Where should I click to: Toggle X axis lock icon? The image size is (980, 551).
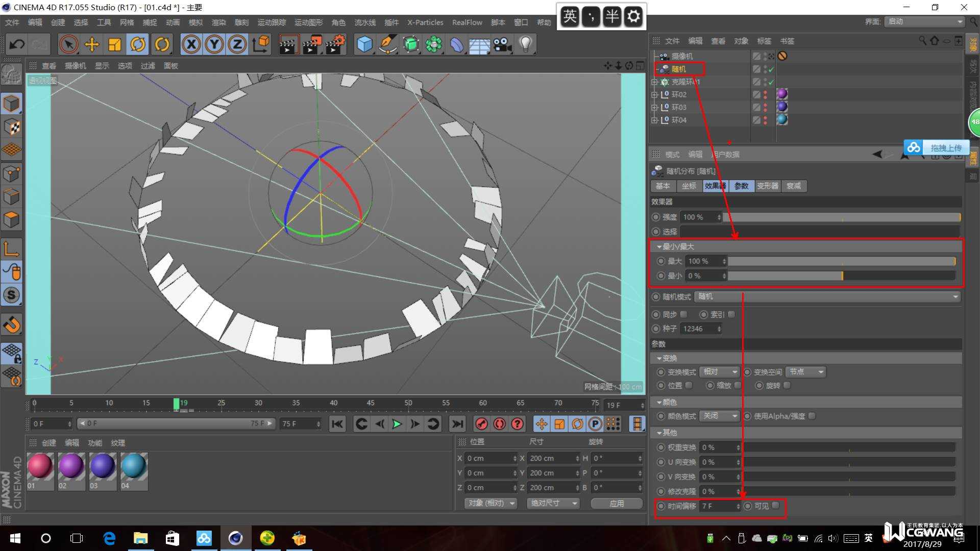tap(191, 45)
